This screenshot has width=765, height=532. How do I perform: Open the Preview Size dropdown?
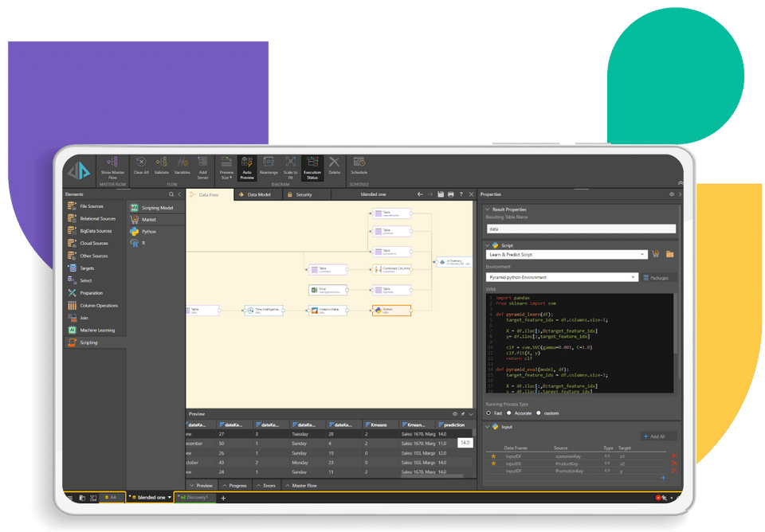click(226, 167)
